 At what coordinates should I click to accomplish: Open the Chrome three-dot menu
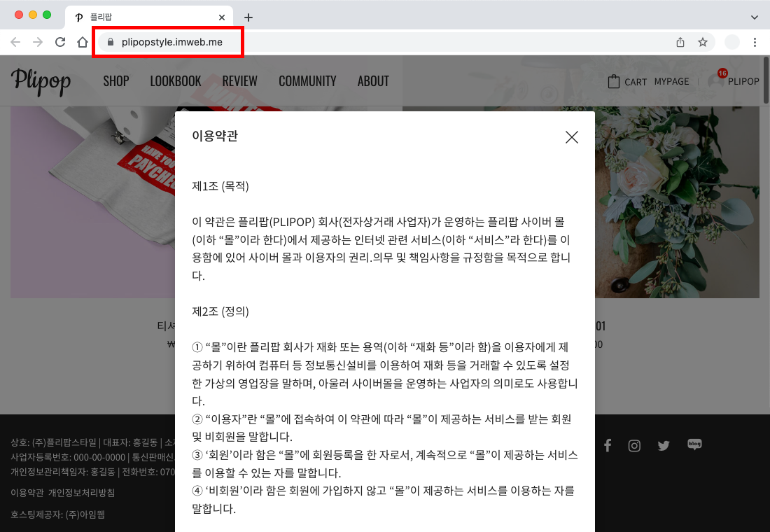pos(755,42)
